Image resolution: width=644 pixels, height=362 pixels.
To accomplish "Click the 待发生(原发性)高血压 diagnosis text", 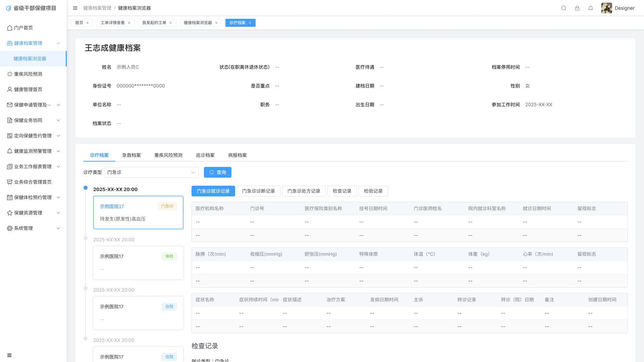I will tap(123, 219).
